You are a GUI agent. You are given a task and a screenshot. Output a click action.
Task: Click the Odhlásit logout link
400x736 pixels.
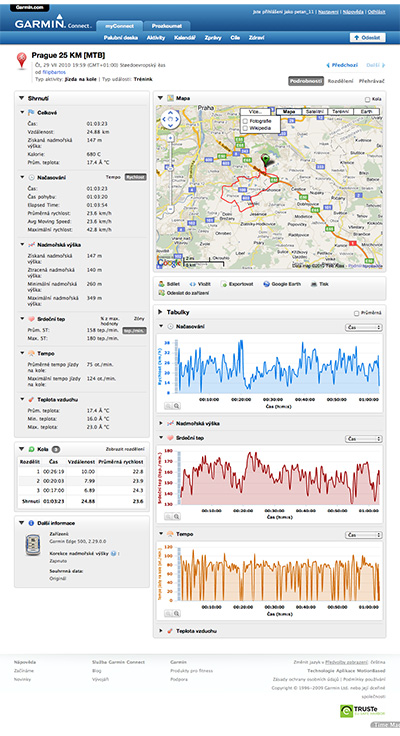[377, 11]
